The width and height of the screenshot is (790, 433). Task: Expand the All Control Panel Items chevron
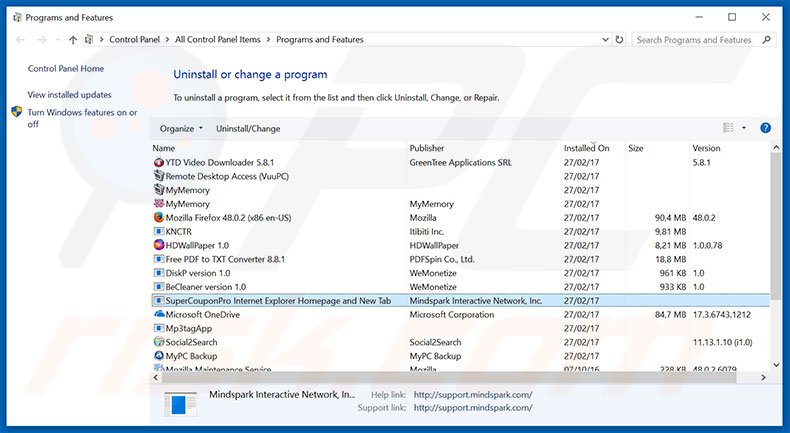268,39
